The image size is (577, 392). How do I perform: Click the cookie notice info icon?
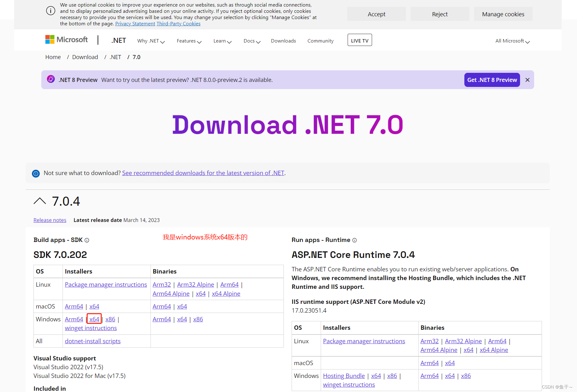pos(51,11)
